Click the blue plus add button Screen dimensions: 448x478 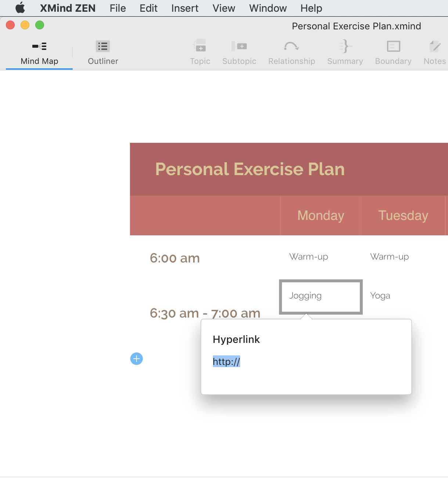[137, 359]
